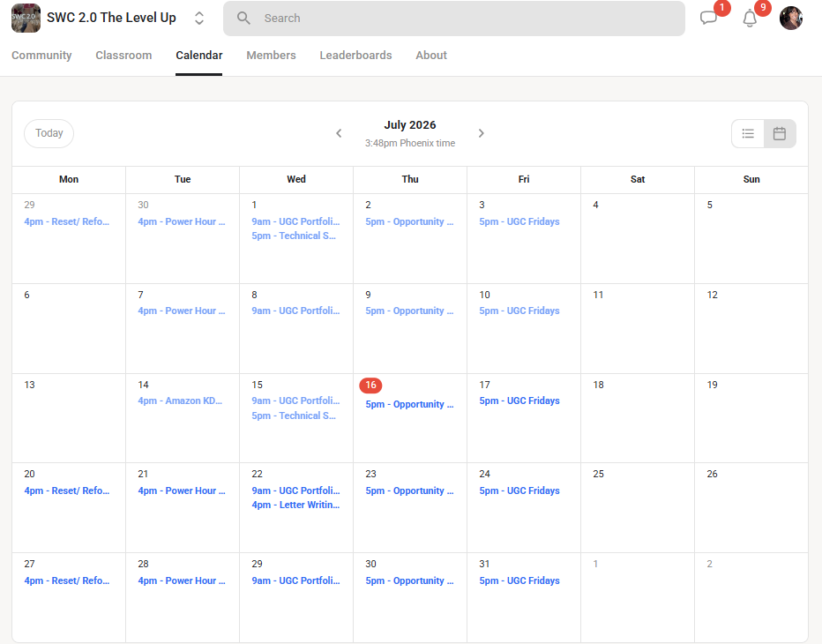Open the Classroom tab
This screenshot has width=822, height=644.
point(123,55)
